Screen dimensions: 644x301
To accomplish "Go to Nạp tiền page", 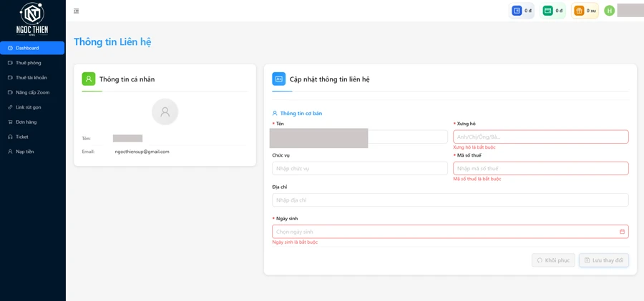I will (24, 152).
